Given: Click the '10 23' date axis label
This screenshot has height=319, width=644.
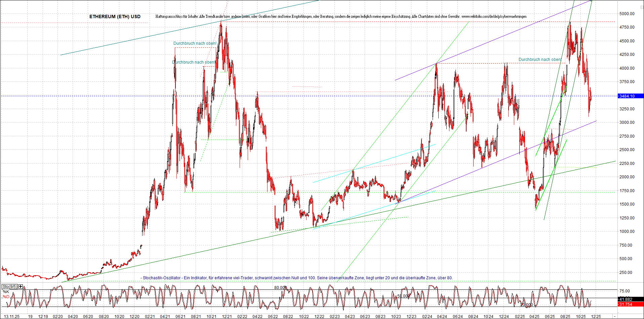Looking at the screenshot, I should [x=396, y=317].
